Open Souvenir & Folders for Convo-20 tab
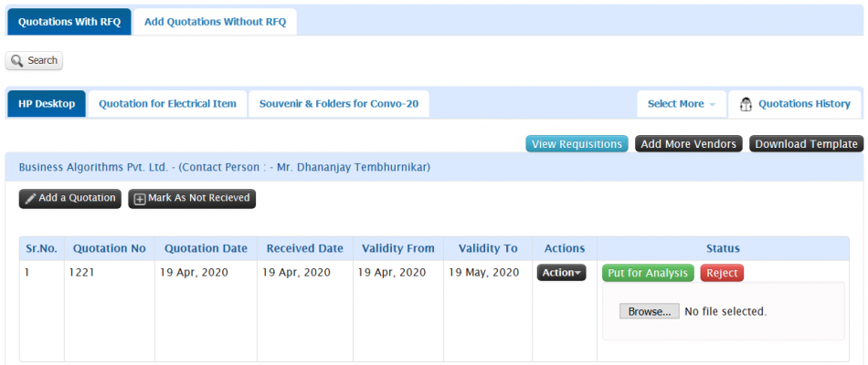868x365 pixels. pyautogui.click(x=339, y=104)
